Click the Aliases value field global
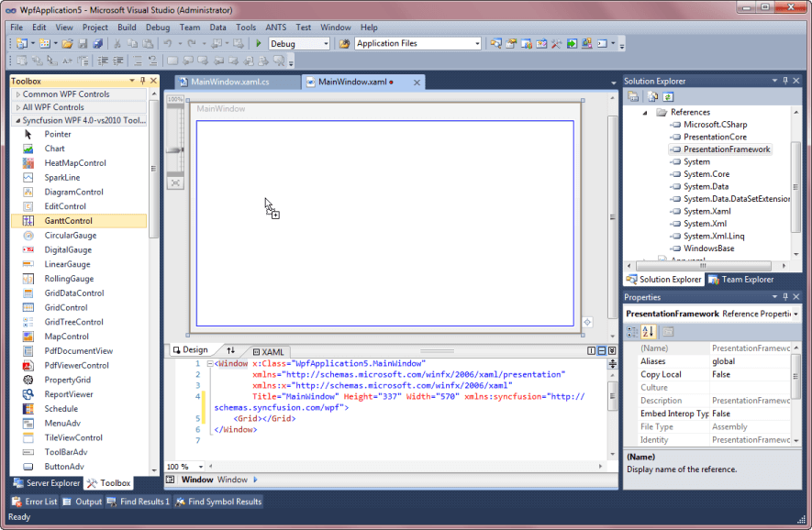The width and height of the screenshot is (812, 530). pos(750,361)
